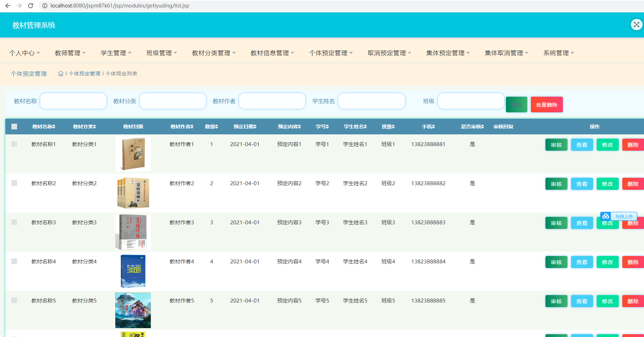
Task: Sort by 数量 column header
Action: tap(212, 127)
